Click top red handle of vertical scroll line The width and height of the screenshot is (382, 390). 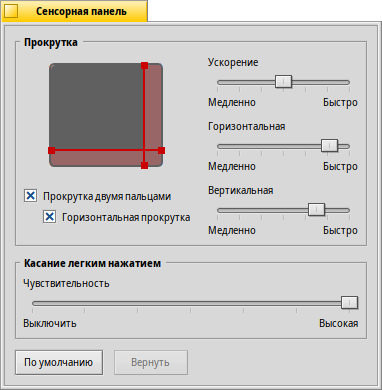(x=144, y=65)
